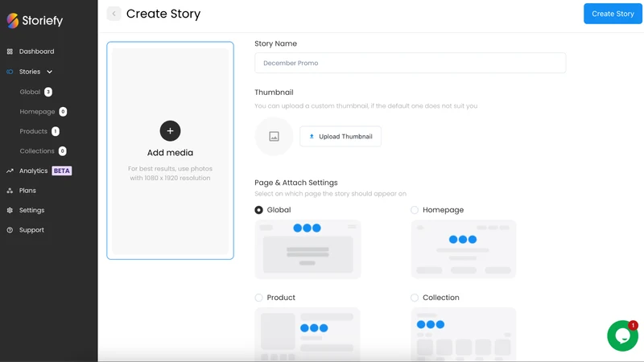Image resolution: width=644 pixels, height=362 pixels.
Task: Click the Products count badge 1
Action: click(56, 131)
